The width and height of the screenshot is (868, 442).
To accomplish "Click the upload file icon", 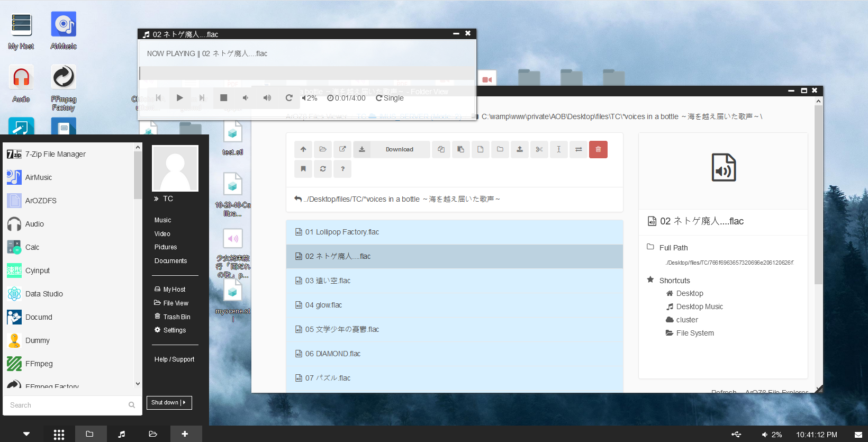I will [519, 149].
